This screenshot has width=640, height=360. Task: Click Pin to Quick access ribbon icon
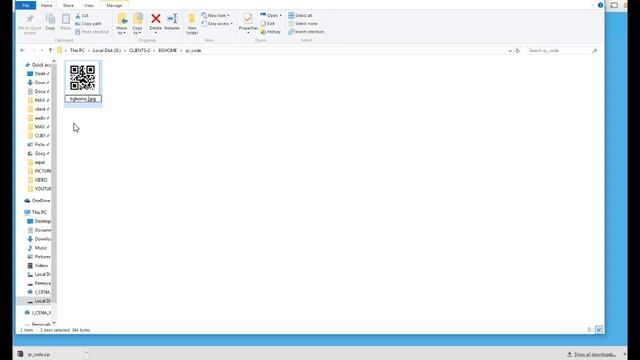[30, 24]
